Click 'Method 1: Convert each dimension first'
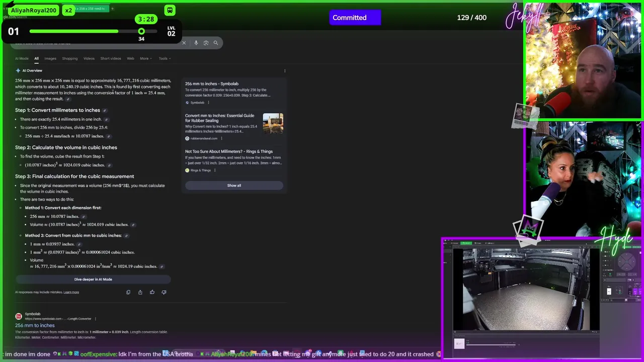The image size is (644, 362). [x=63, y=208]
